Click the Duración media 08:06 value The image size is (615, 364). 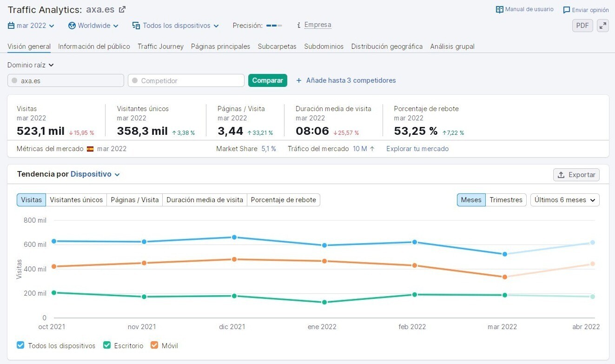point(312,131)
